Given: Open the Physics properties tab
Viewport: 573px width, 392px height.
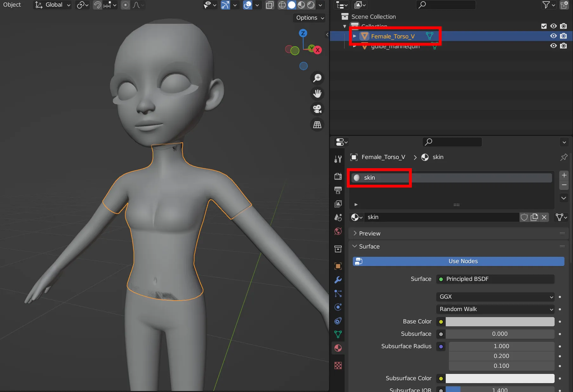Looking at the screenshot, I should click(x=338, y=307).
